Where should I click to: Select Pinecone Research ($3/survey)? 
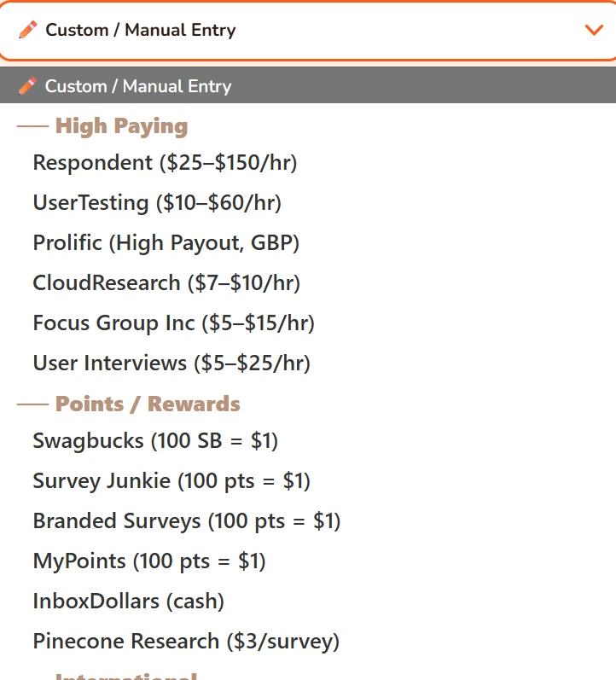[x=186, y=641]
